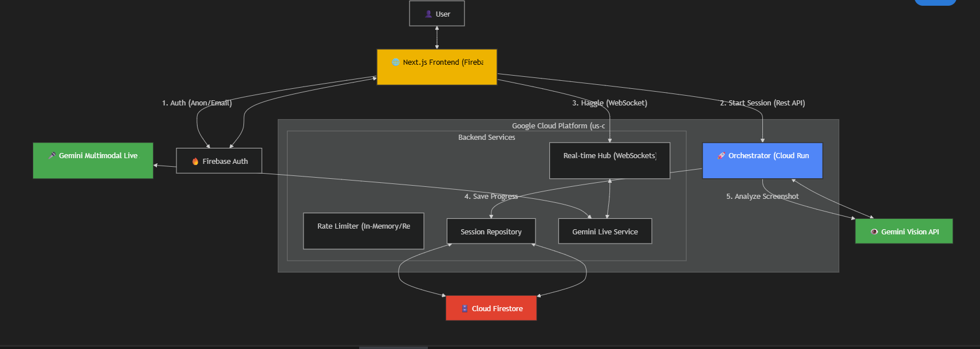Select the Gemini Vision API node

(904, 231)
